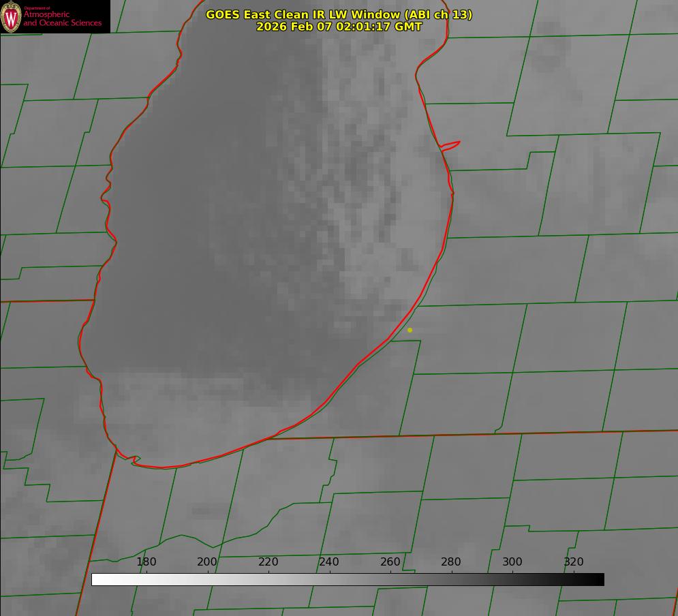Viewport: 678px width, 616px height.
Task: Click the '320' colorbar label
Action: [574, 561]
